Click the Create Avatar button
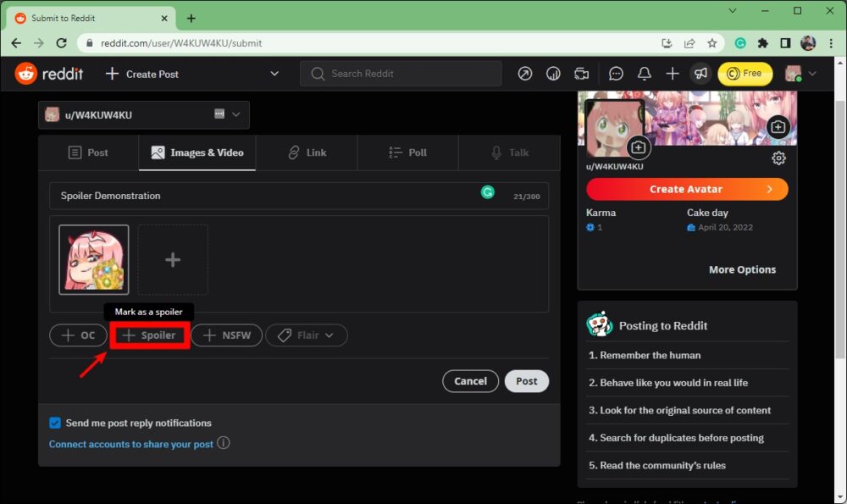The width and height of the screenshot is (847, 504). pyautogui.click(x=687, y=189)
